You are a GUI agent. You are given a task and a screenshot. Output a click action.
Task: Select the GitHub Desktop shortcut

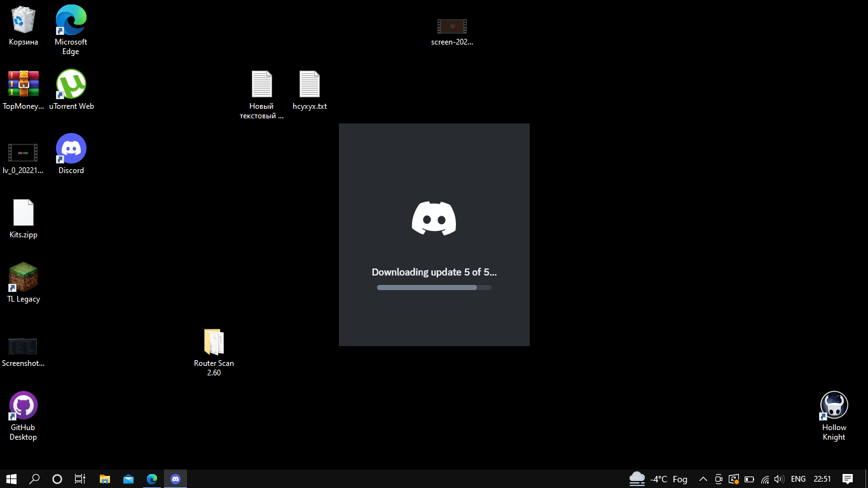(x=24, y=416)
